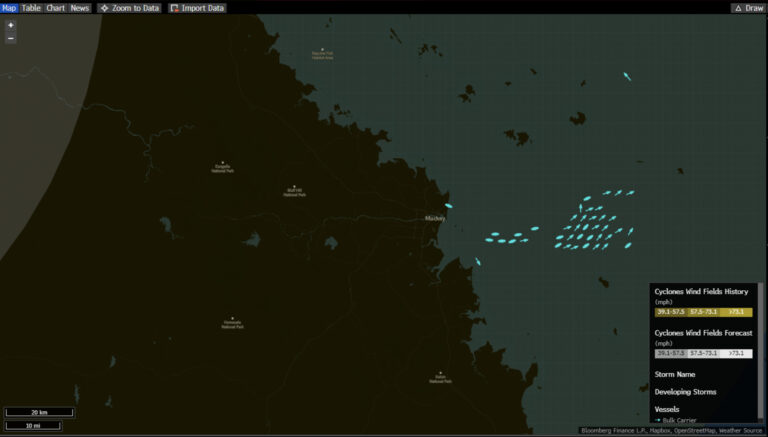The height and width of the screenshot is (437, 768).
Task: Click the 57.5-73.1 wind history swatch
Action: pos(703,312)
